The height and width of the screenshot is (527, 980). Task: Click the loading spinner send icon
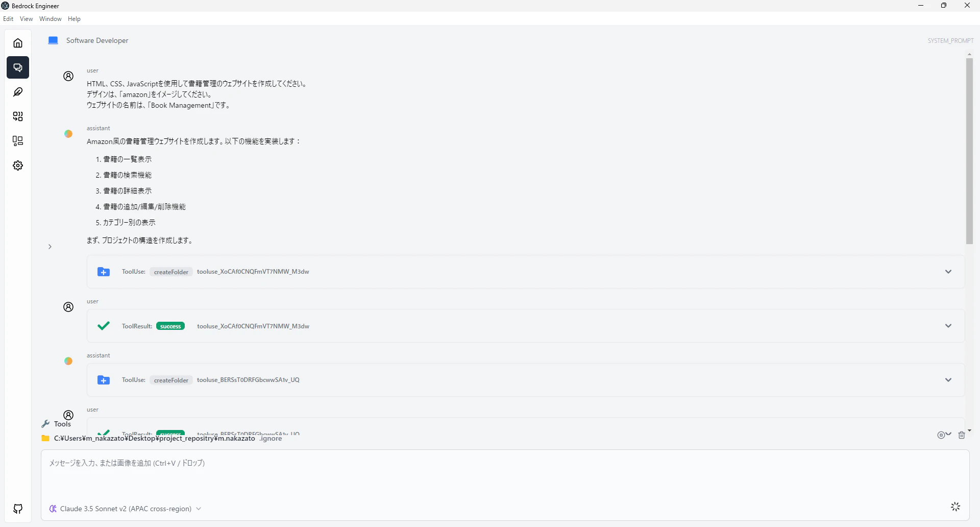(x=955, y=507)
